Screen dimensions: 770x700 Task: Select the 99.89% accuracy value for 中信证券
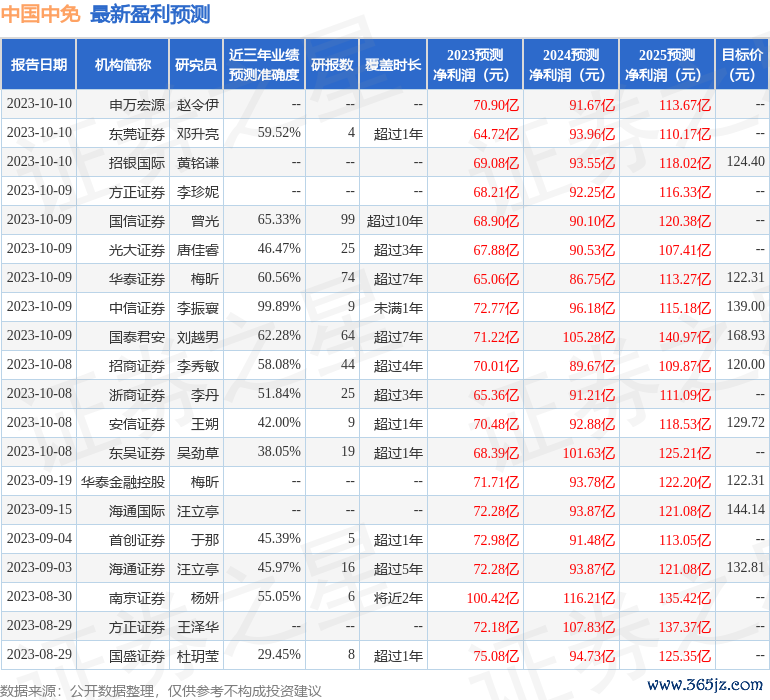[x=279, y=307]
